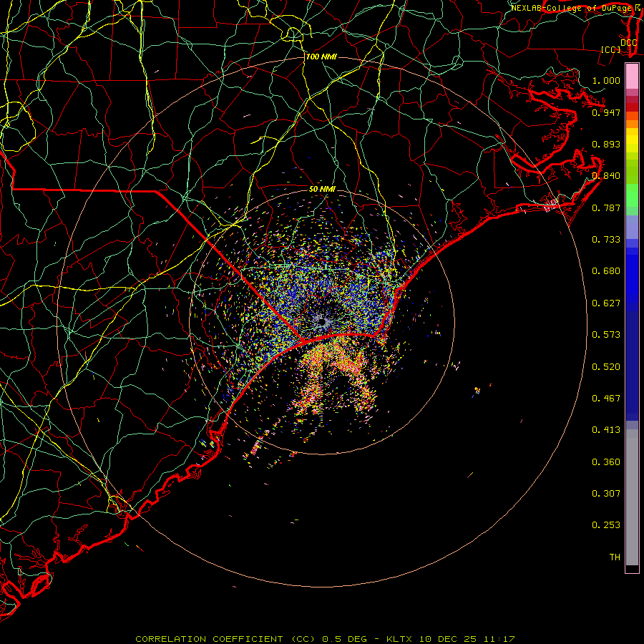Image resolution: width=644 pixels, height=644 pixels.
Task: Select the 0.680 scale value
Action: pos(606,271)
